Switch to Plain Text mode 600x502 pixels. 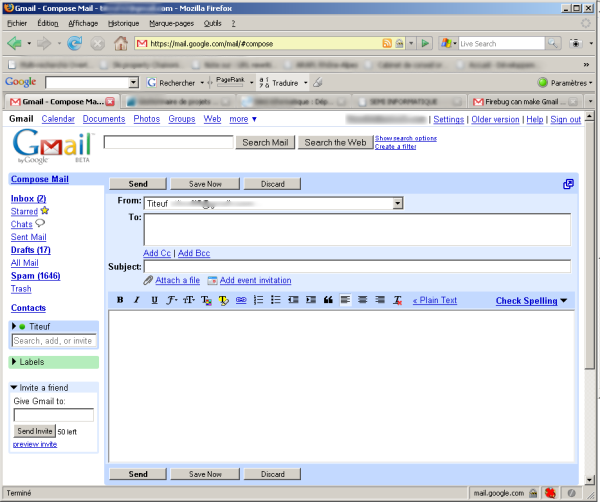(x=435, y=300)
